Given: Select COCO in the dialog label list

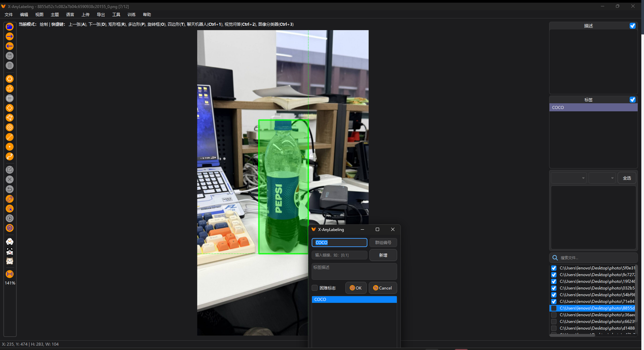Looking at the screenshot, I should tap(354, 299).
